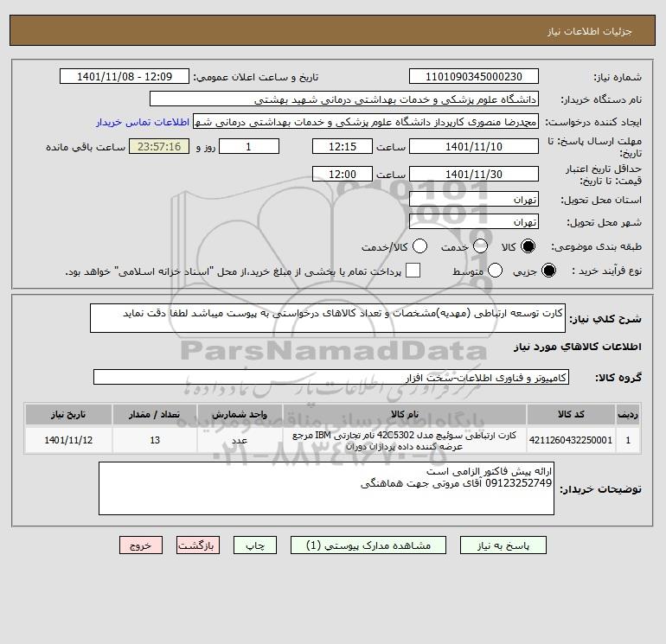This screenshot has height=644, width=666.
Task: Select the جزیی purchase type radio
Action: click(x=548, y=271)
